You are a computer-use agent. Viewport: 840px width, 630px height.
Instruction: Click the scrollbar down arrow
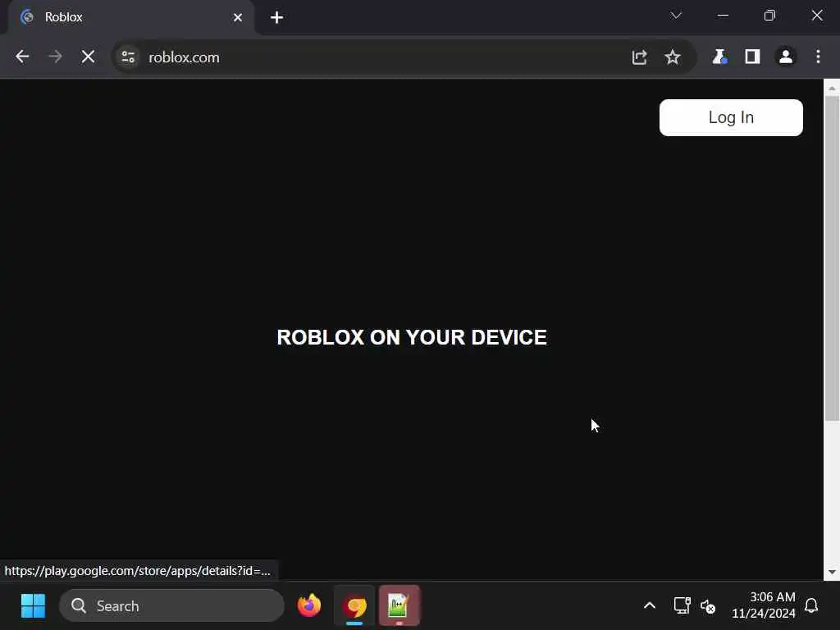pos(832,572)
